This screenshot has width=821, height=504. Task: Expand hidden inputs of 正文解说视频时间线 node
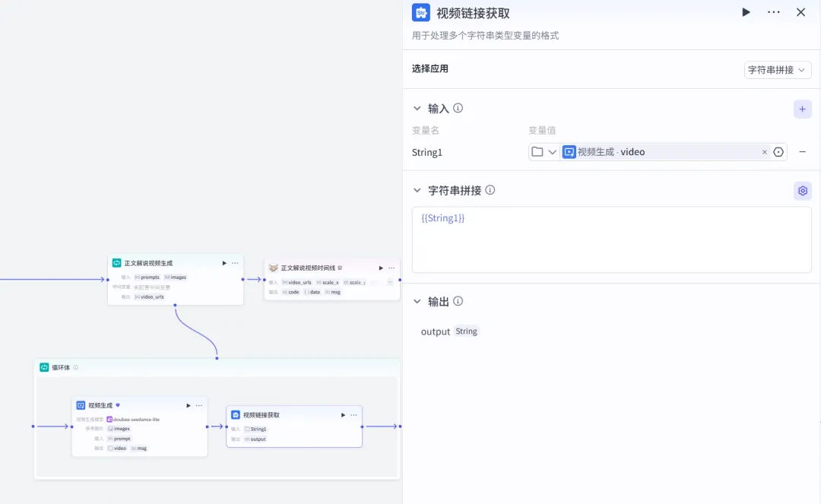click(x=389, y=283)
